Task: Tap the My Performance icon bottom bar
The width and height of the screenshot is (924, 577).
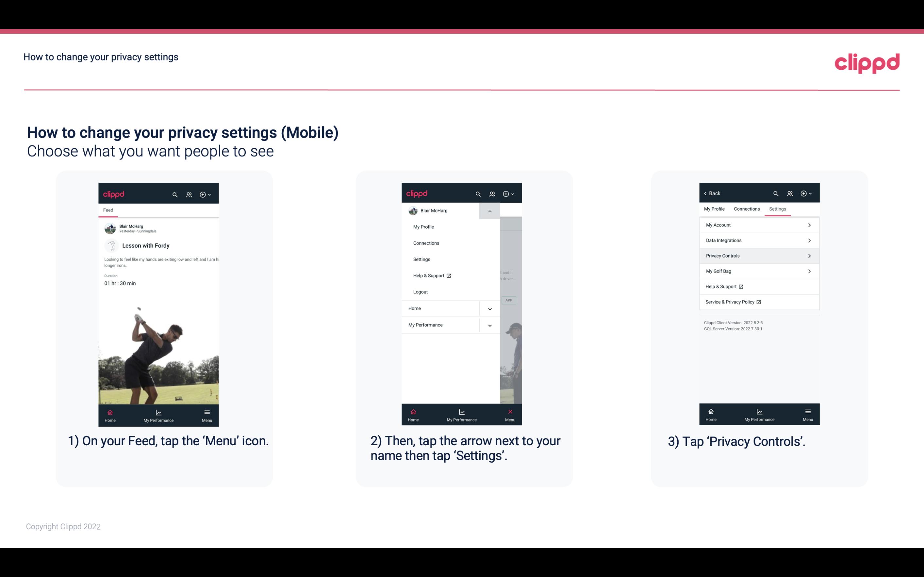Action: [158, 415]
